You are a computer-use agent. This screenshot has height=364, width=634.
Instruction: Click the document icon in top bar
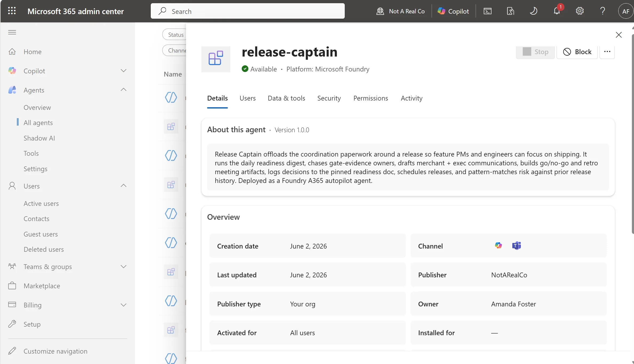click(x=510, y=11)
